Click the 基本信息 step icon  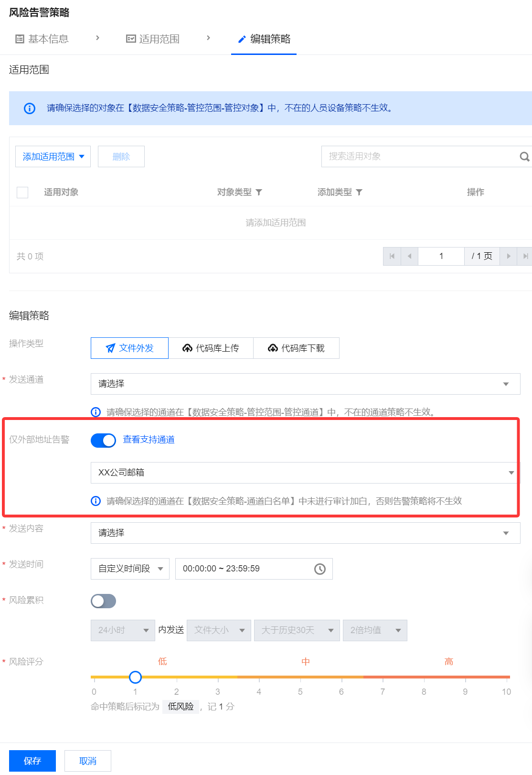point(20,39)
